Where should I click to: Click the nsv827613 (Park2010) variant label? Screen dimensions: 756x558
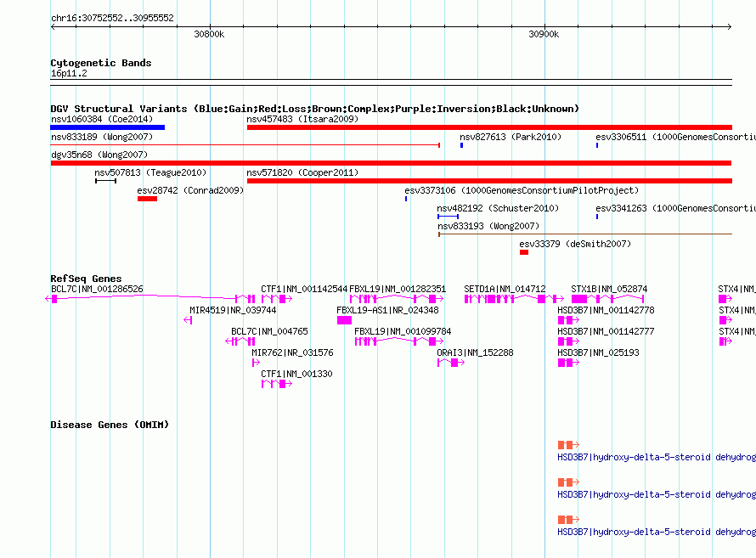pyautogui.click(x=511, y=137)
